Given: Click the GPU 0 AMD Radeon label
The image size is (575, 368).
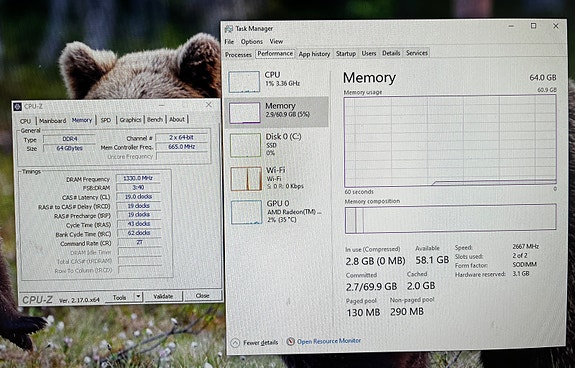Looking at the screenshot, I should coord(294,211).
